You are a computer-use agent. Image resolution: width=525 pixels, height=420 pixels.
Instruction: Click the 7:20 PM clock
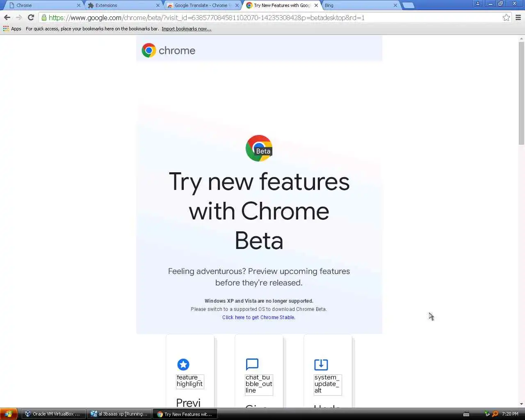pos(510,414)
